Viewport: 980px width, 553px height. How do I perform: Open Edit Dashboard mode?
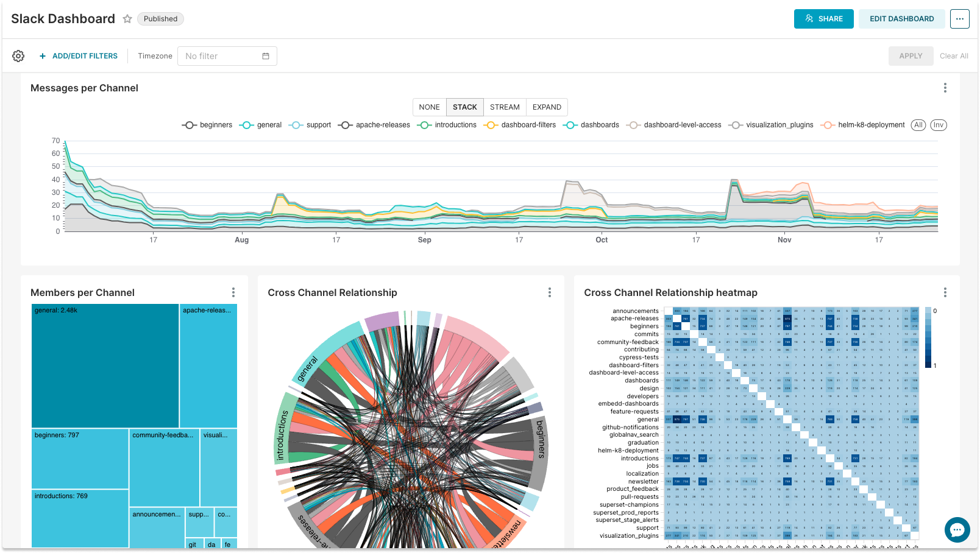coord(902,19)
